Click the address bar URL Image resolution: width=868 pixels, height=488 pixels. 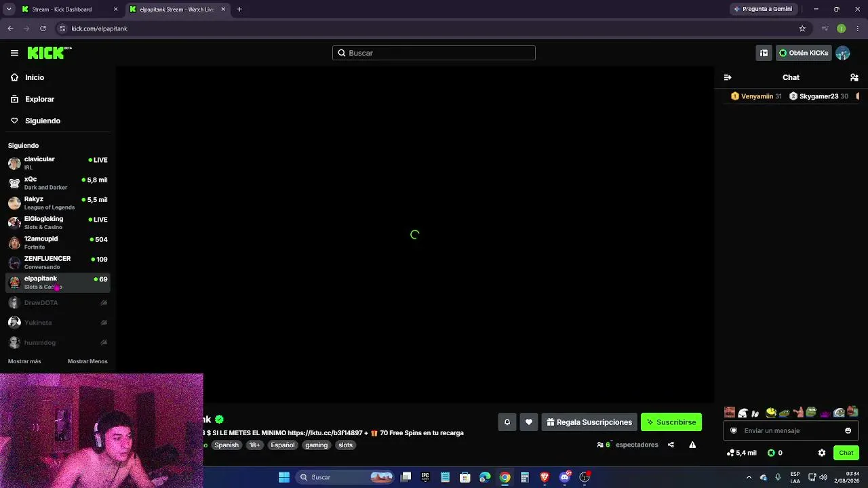pos(99,28)
